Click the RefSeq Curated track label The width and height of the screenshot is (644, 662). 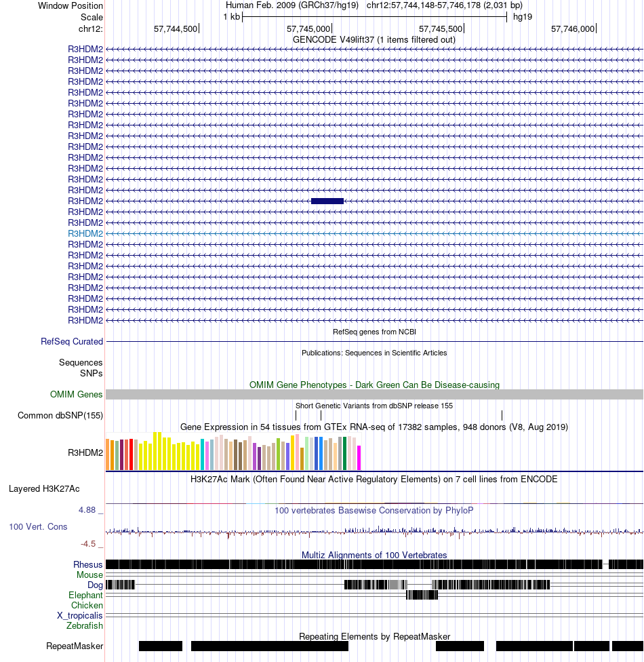coord(72,342)
